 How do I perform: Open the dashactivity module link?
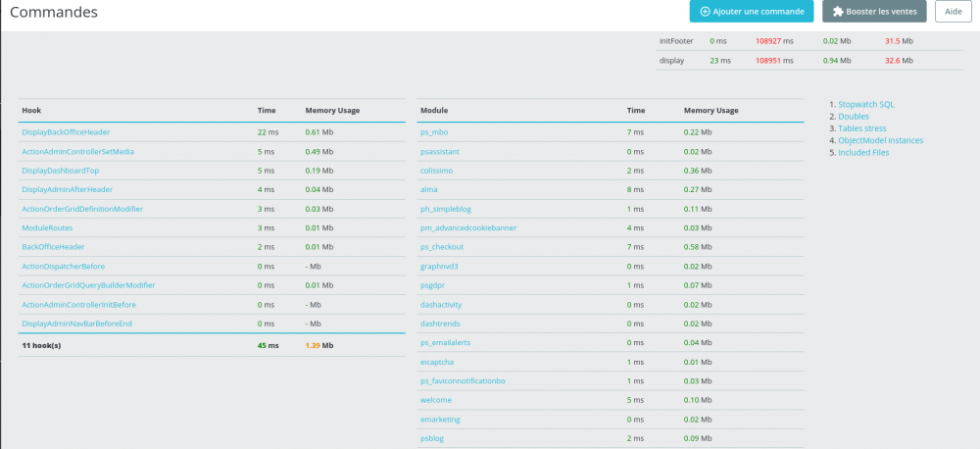pos(441,305)
